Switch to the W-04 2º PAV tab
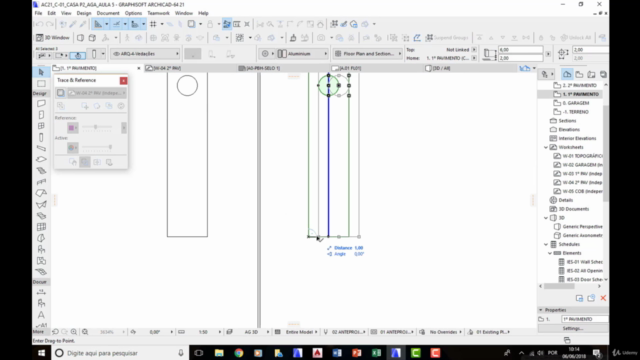Image resolution: width=640 pixels, height=360 pixels. point(190,68)
